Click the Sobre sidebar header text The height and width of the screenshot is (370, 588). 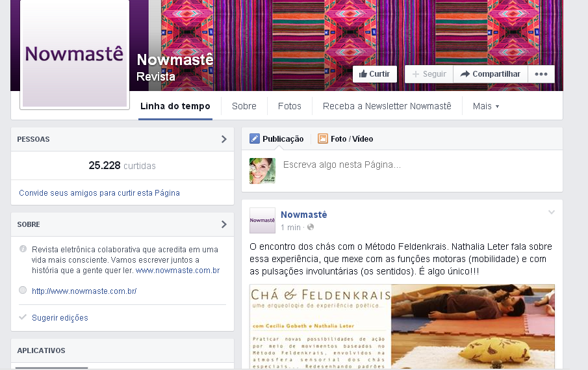pyautogui.click(x=29, y=224)
